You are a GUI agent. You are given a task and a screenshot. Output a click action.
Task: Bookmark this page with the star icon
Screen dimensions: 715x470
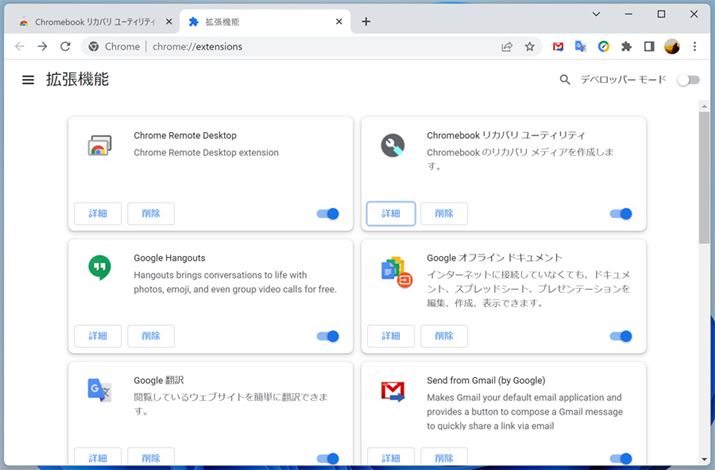coord(530,46)
